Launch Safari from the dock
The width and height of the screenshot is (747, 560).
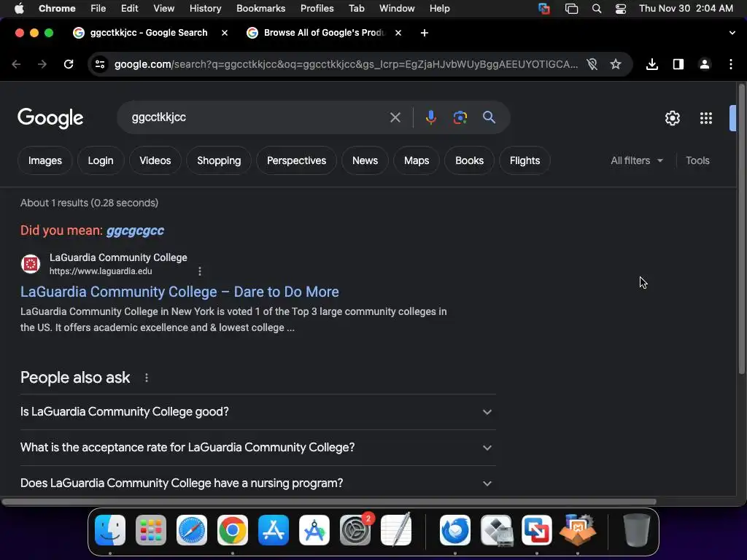tap(192, 530)
